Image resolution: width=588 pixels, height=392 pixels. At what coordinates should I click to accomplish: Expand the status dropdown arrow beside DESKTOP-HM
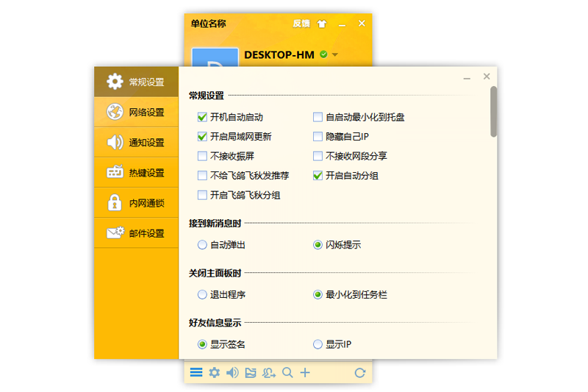pyautogui.click(x=335, y=54)
